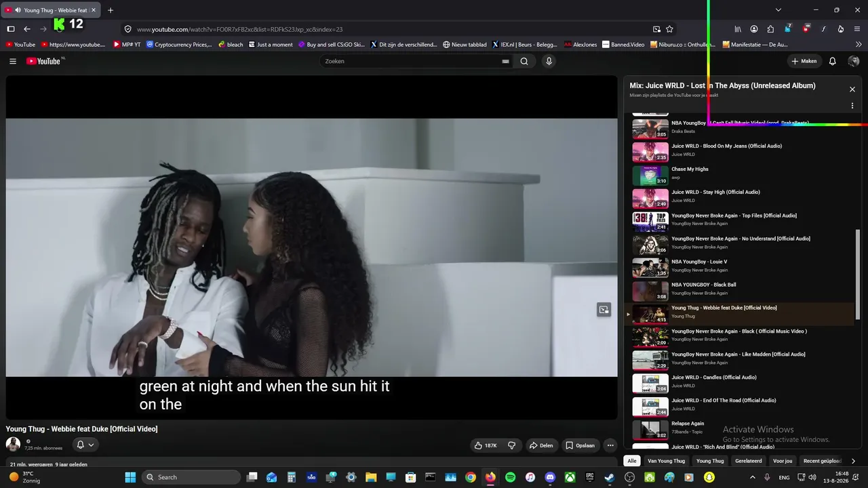Dislike the Young Thug video
The height and width of the screenshot is (488, 868).
click(x=512, y=445)
